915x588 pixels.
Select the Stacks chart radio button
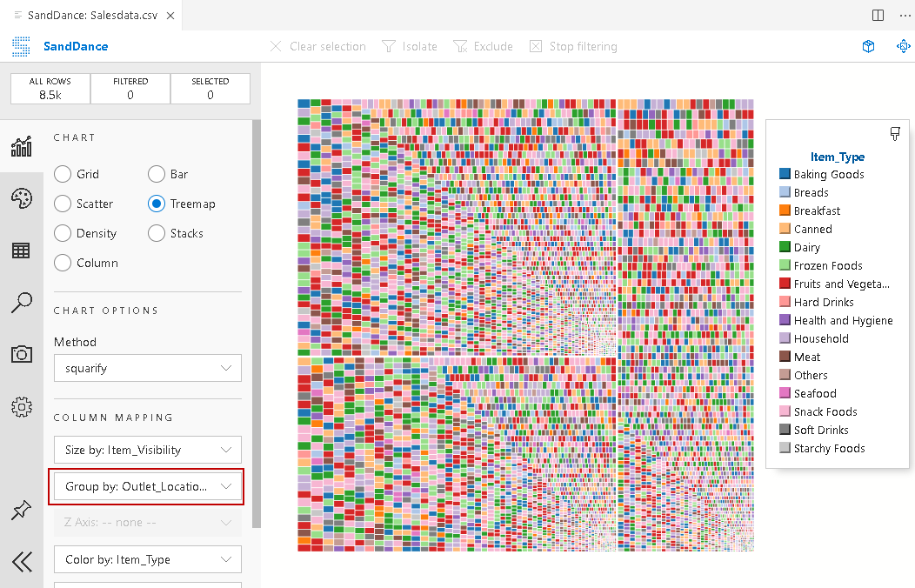157,233
